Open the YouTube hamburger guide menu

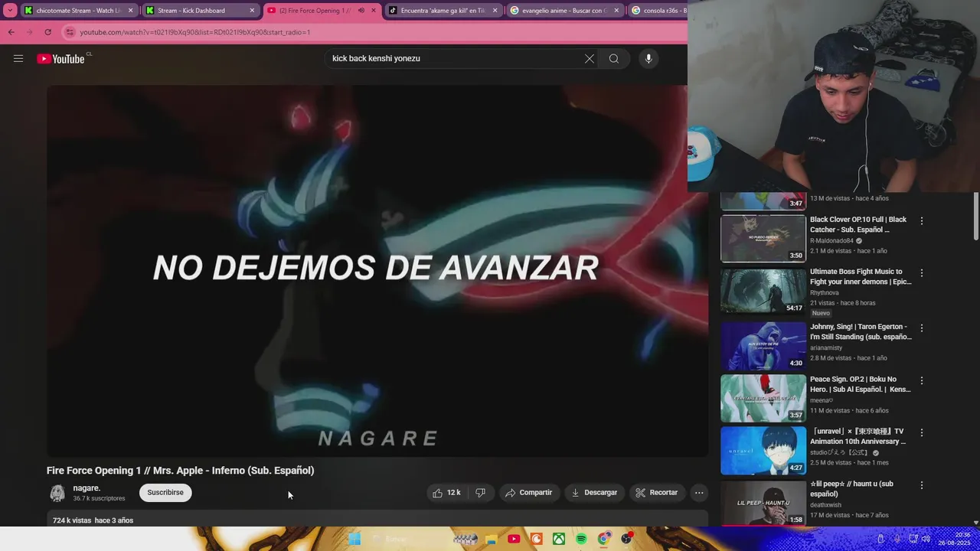(x=18, y=58)
